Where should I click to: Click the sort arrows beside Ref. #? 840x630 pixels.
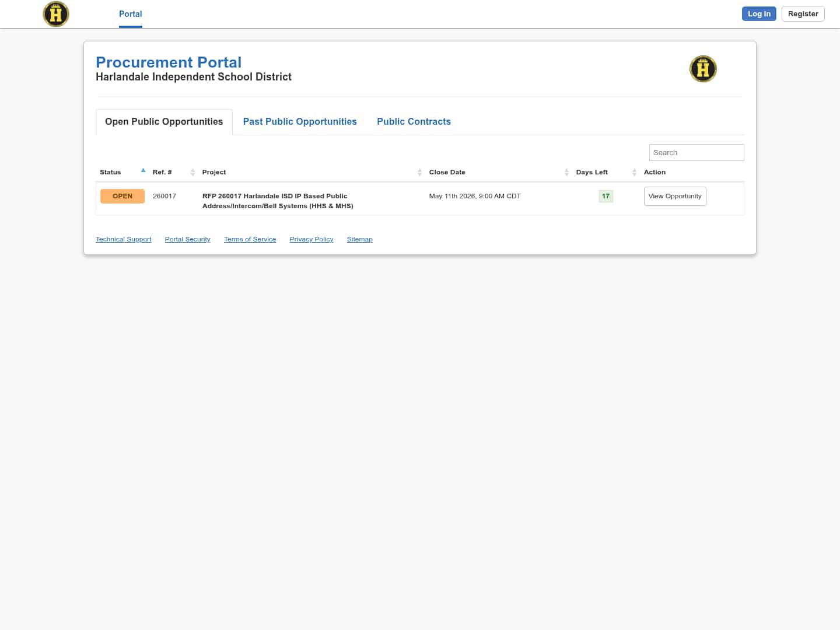[x=192, y=172]
